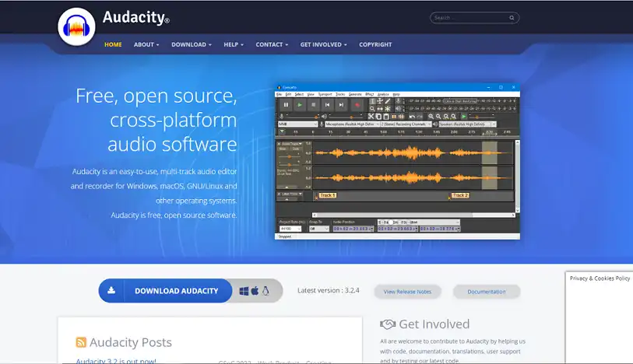Open the ABOUT dropdown menu

coord(146,44)
